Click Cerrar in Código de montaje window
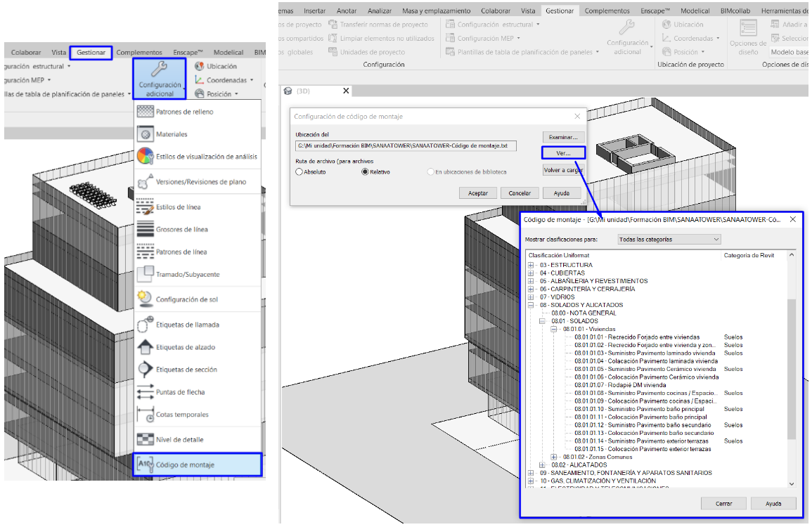 pos(723,503)
